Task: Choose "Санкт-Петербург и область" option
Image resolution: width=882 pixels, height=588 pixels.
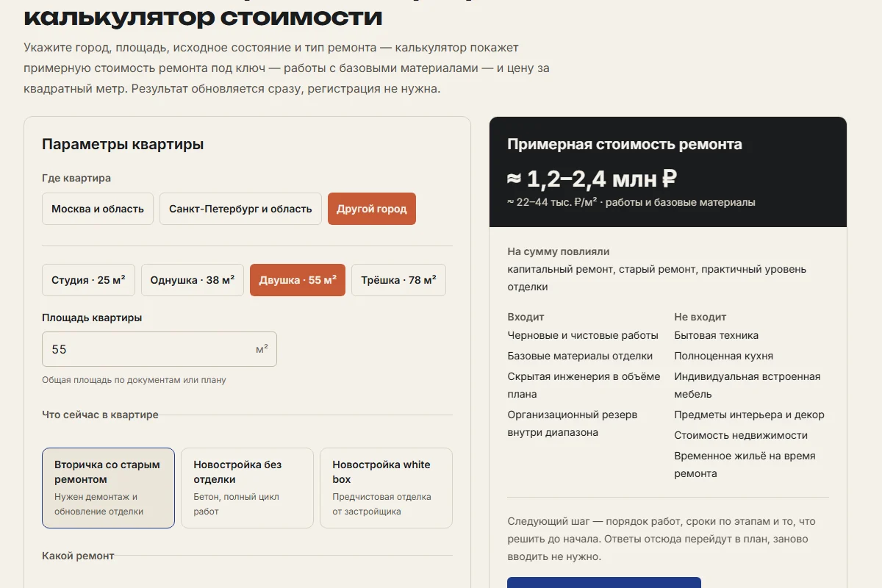Action: click(240, 209)
